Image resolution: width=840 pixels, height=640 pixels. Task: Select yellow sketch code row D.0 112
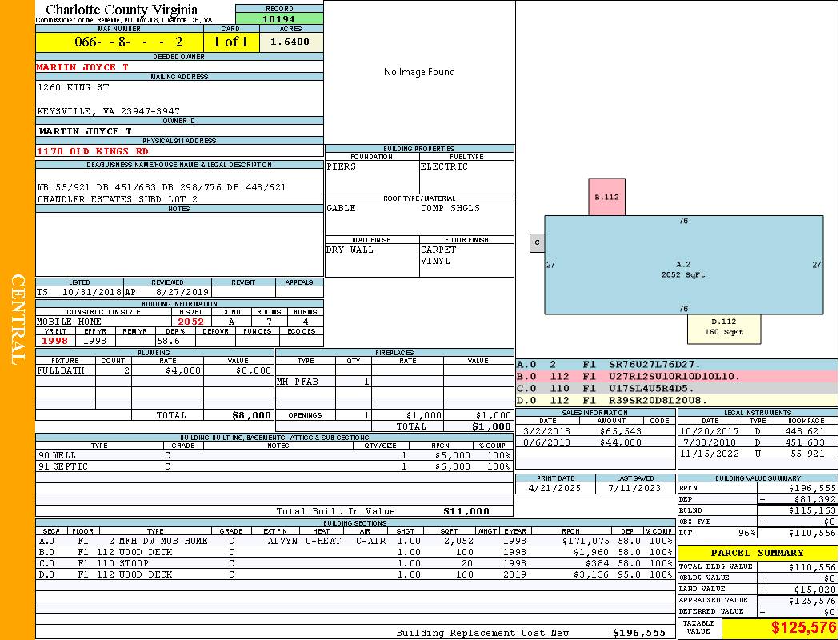[677, 401]
